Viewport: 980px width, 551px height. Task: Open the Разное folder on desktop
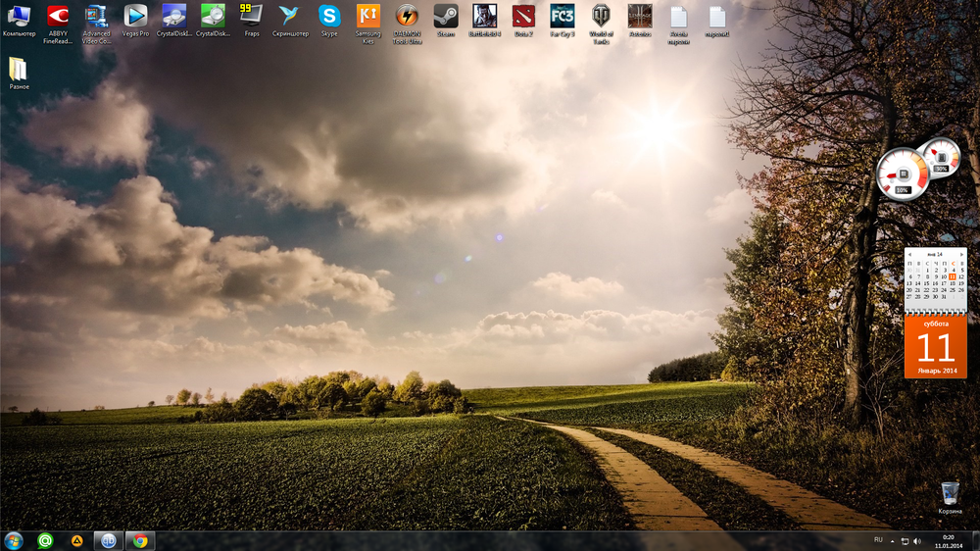(x=19, y=71)
